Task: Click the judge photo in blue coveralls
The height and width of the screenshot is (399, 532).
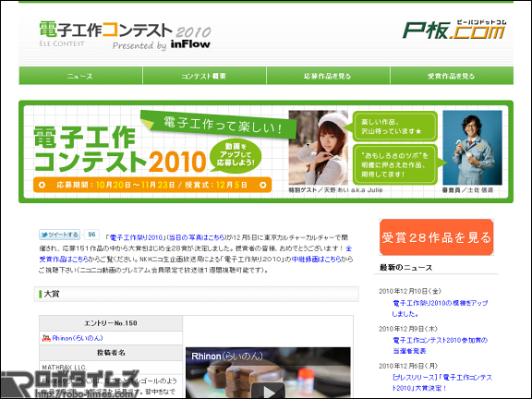Action: point(472,148)
